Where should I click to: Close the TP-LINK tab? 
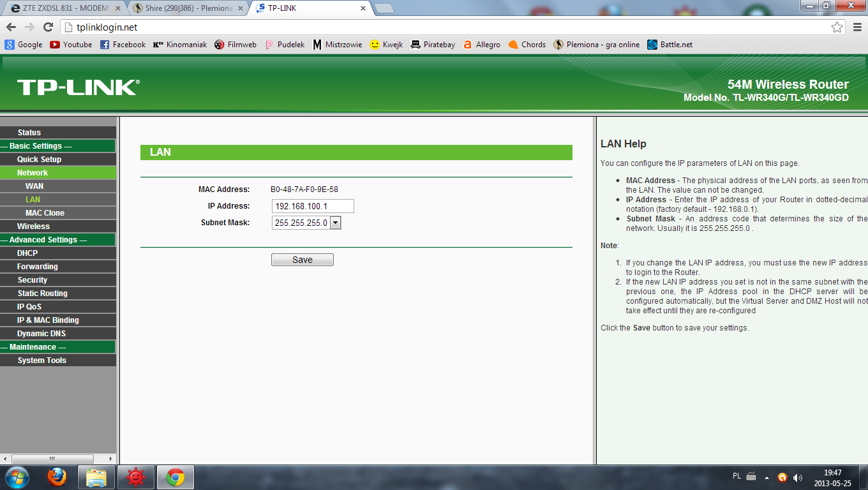coord(363,8)
